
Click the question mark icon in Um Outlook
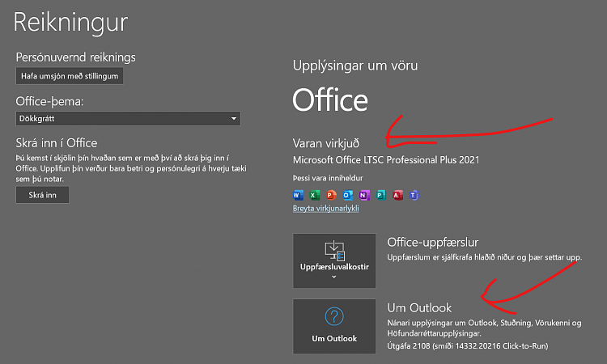coord(334,316)
